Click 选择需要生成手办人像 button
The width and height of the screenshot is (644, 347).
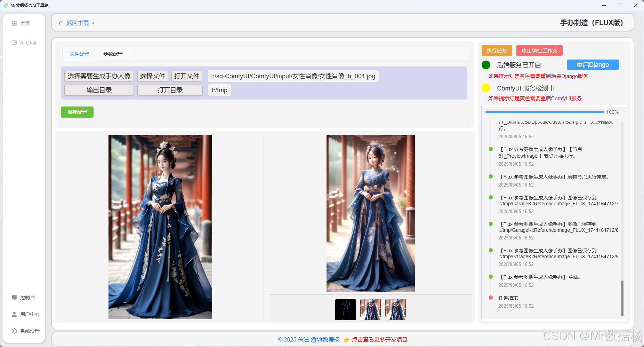[99, 76]
